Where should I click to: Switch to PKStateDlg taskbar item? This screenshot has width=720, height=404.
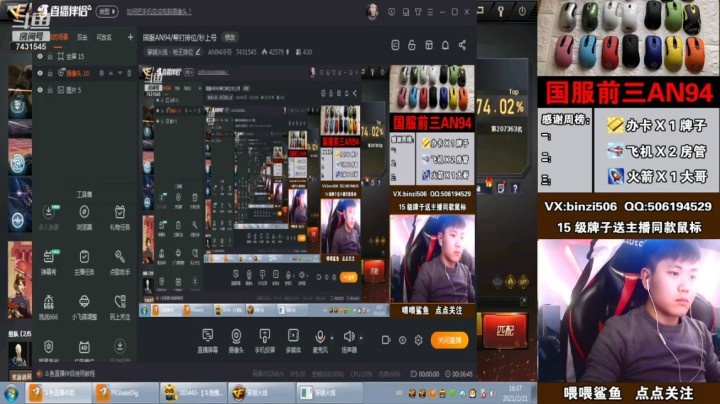click(125, 393)
